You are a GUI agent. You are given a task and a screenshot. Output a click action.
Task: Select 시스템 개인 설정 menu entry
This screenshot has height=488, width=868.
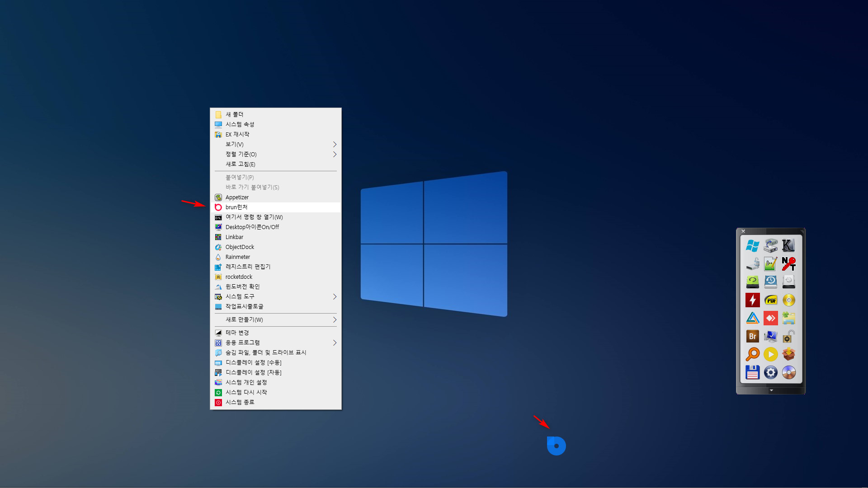(276, 383)
